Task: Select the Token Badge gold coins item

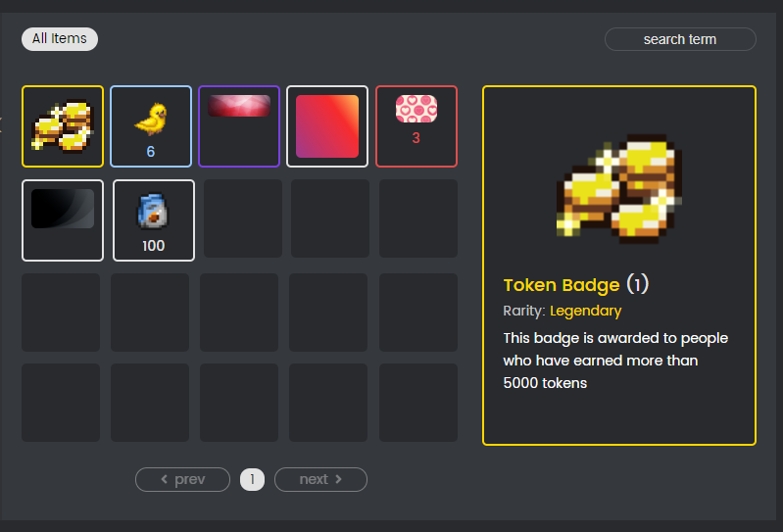Action: (63, 126)
